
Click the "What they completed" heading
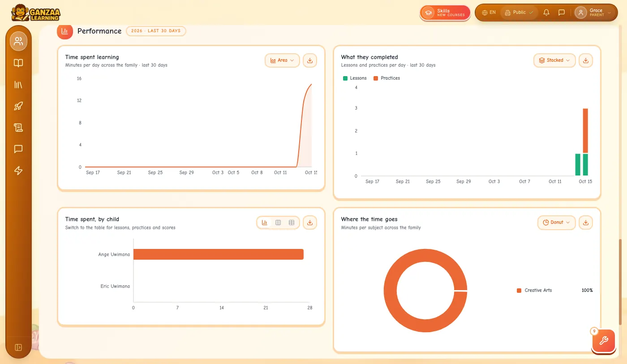point(369,57)
